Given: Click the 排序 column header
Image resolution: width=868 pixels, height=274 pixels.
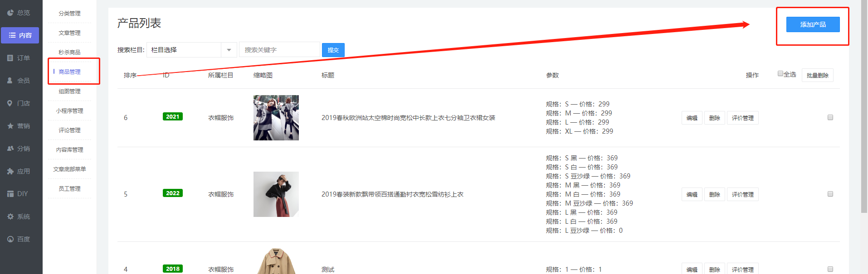Looking at the screenshot, I should [130, 75].
